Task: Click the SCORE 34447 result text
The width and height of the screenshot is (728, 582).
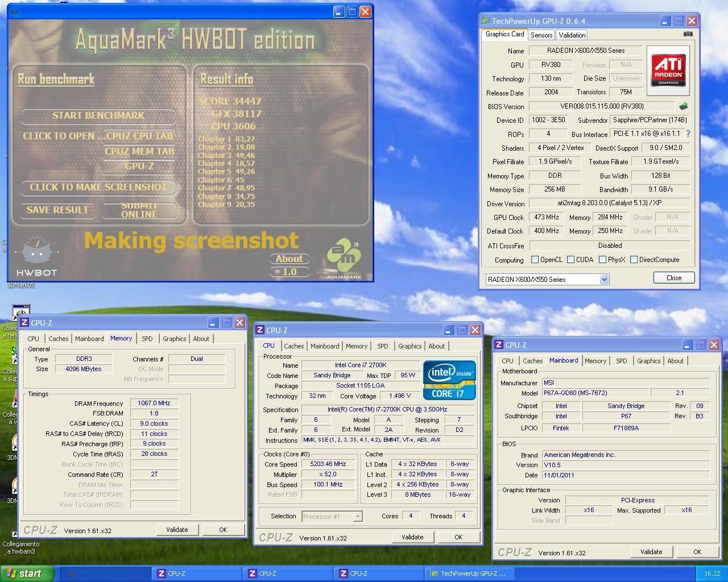Action: pos(230,101)
